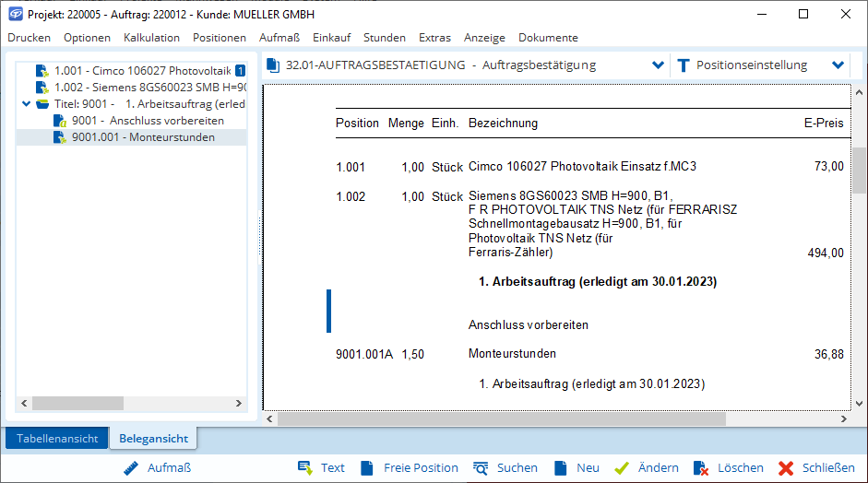
Task: Collapse the Titel 9001 tree node
Action: 26,104
